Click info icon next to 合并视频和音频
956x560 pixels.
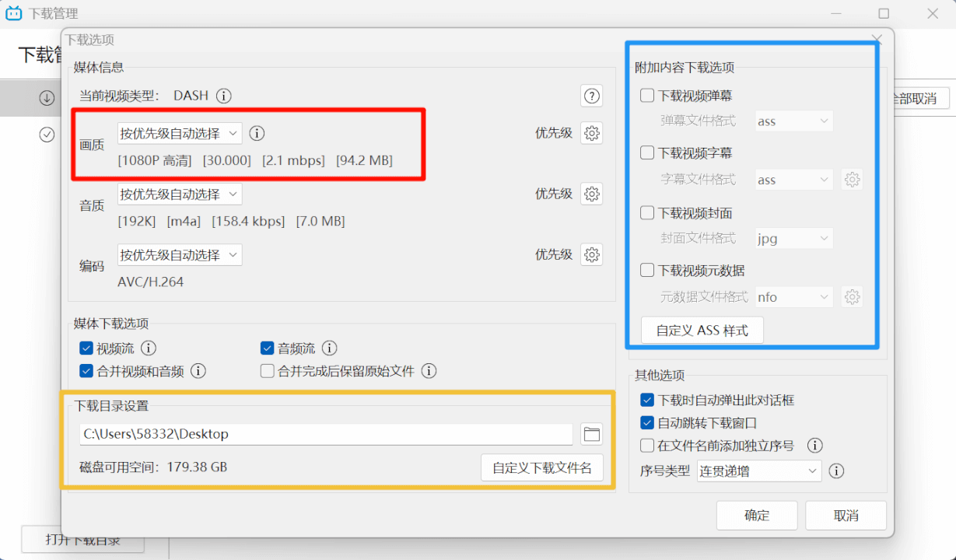(x=198, y=371)
